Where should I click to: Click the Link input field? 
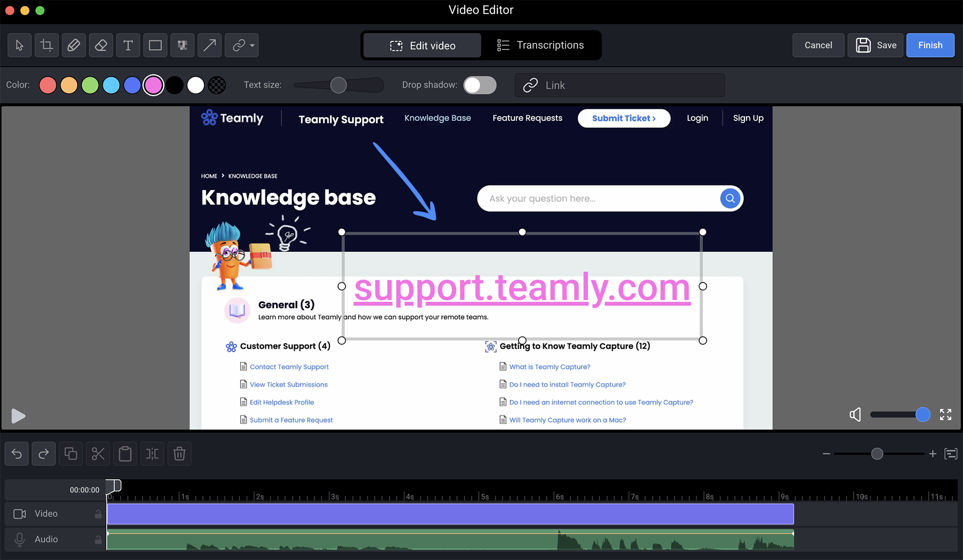[620, 85]
